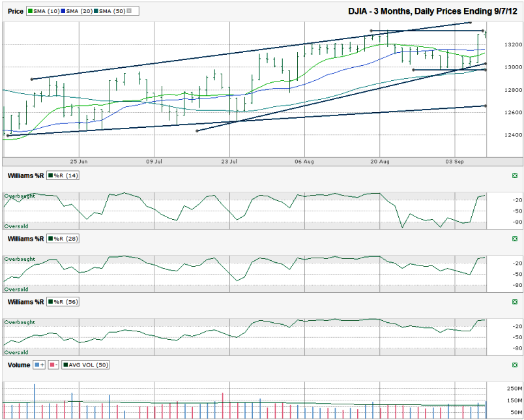The image size is (524, 420).
Task: Click the 12600 price axis label
Action: pos(514,112)
